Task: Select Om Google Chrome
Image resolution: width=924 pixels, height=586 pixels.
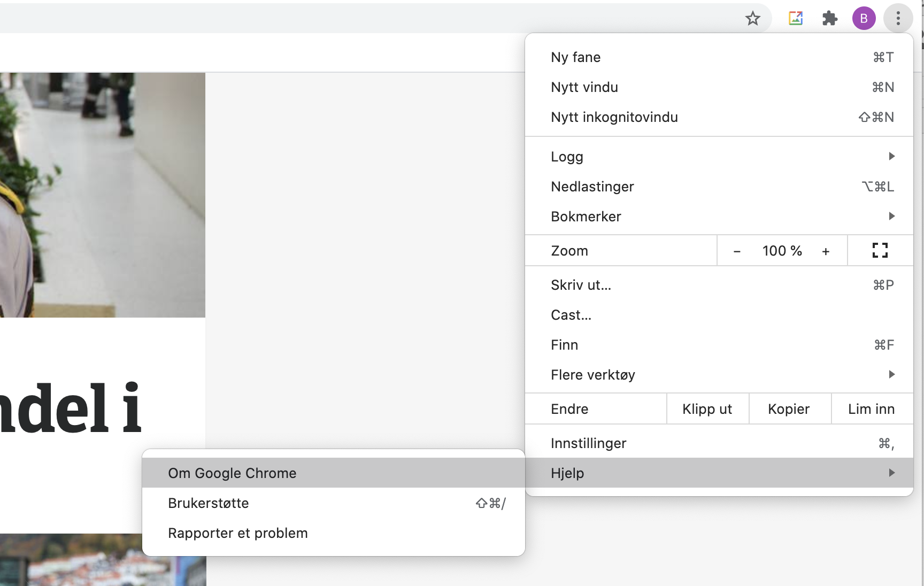Action: [232, 473]
